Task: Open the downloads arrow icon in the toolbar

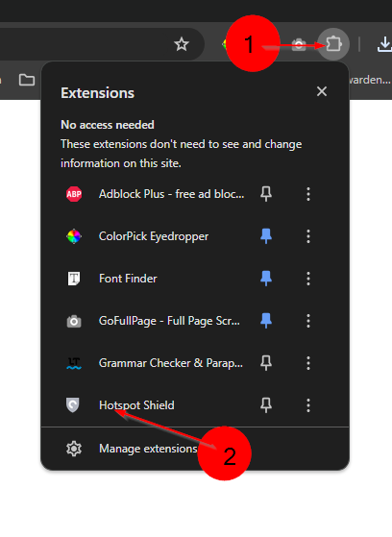Action: click(x=384, y=44)
